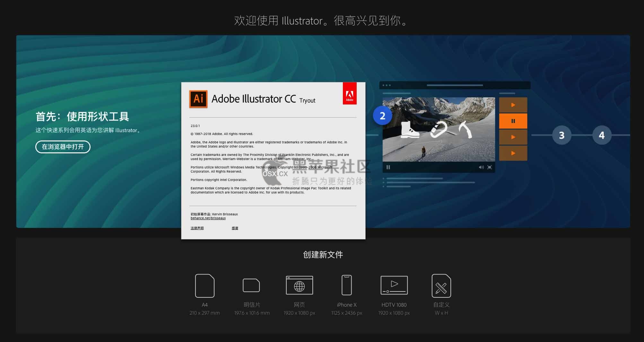Screen dimensions: 644x342
Task: Open the 感谢 credits link
Action: click(235, 228)
